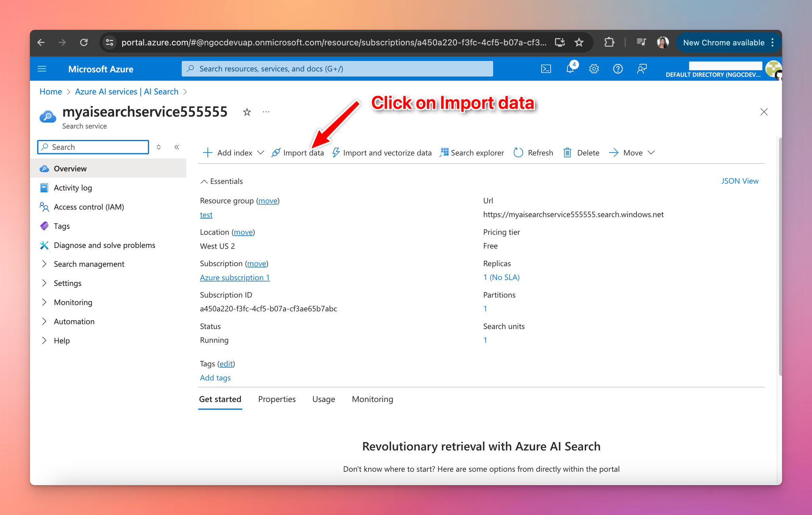Open the Move dropdown menu

(632, 153)
